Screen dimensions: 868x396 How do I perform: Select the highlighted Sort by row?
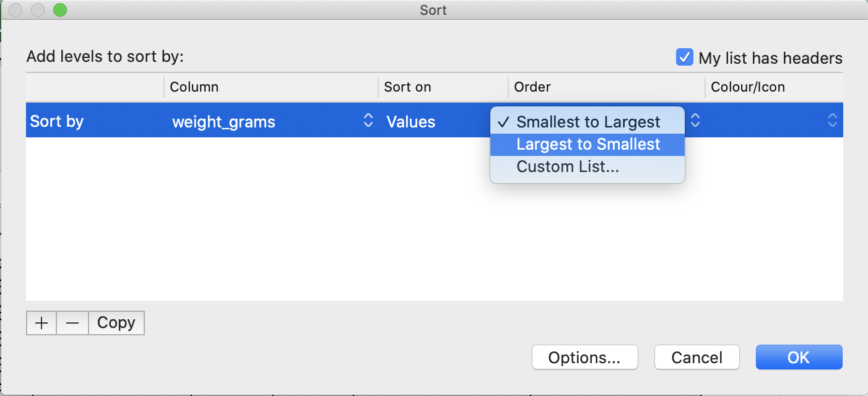tap(93, 121)
